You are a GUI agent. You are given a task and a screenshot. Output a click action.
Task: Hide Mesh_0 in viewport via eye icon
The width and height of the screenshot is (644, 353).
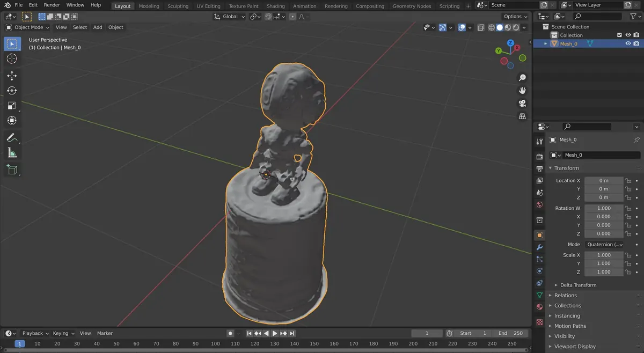[628, 43]
